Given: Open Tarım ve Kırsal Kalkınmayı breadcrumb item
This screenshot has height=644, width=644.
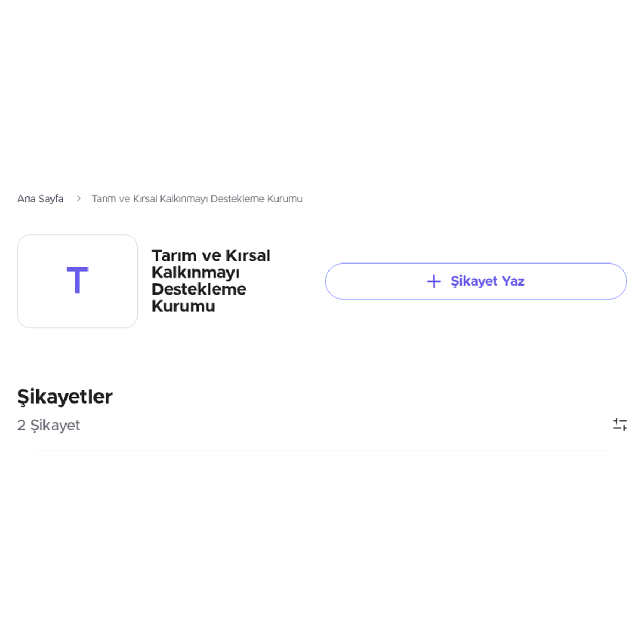Looking at the screenshot, I should pos(197,199).
